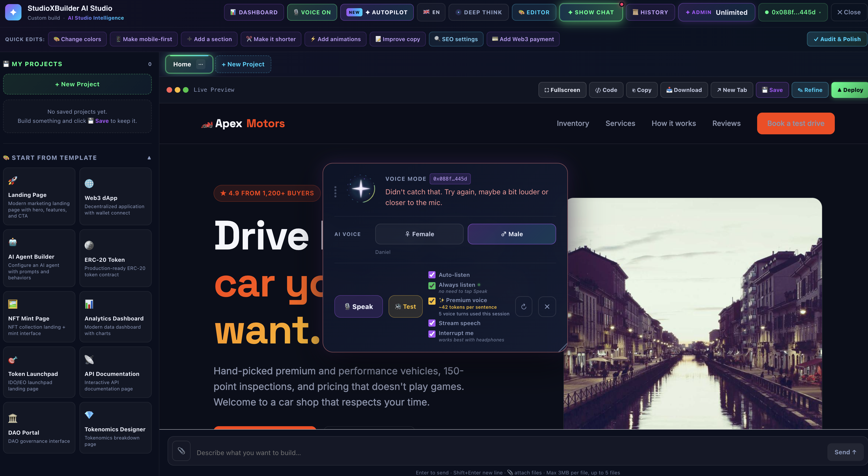Toggle the Auto-listen checkbox

432,275
